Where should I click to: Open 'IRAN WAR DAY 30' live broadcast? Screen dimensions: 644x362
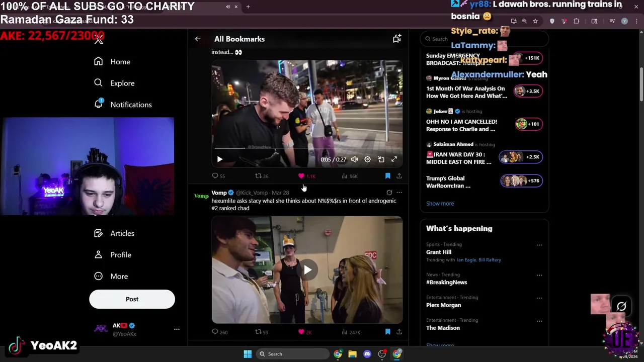[x=459, y=158]
